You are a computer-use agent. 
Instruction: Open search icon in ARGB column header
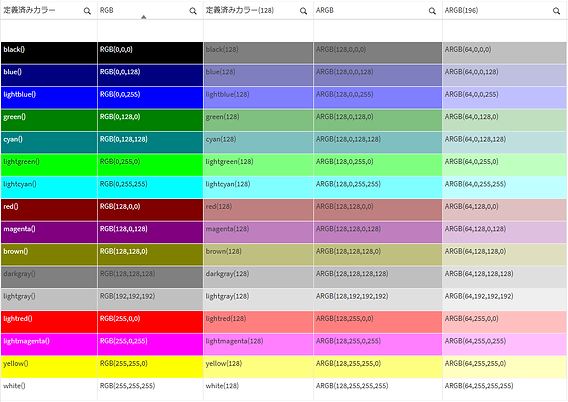pyautogui.click(x=432, y=11)
